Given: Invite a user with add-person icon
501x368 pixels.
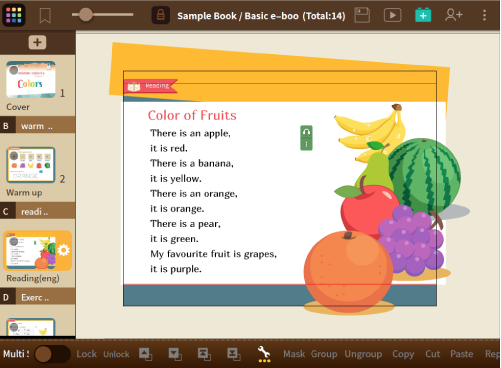Looking at the screenshot, I should point(454,15).
